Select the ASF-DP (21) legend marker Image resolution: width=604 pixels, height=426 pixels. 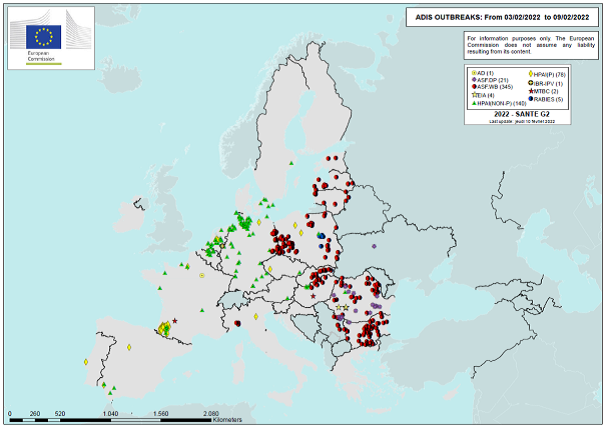pyautogui.click(x=473, y=81)
